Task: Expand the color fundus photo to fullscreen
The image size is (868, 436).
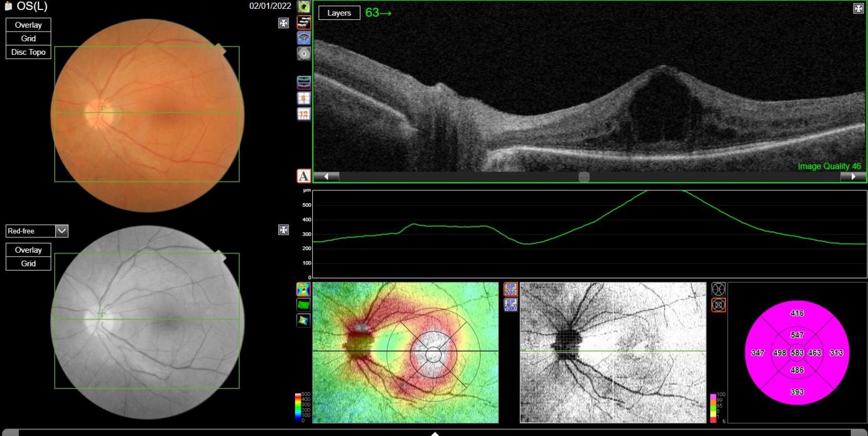Action: point(283,23)
